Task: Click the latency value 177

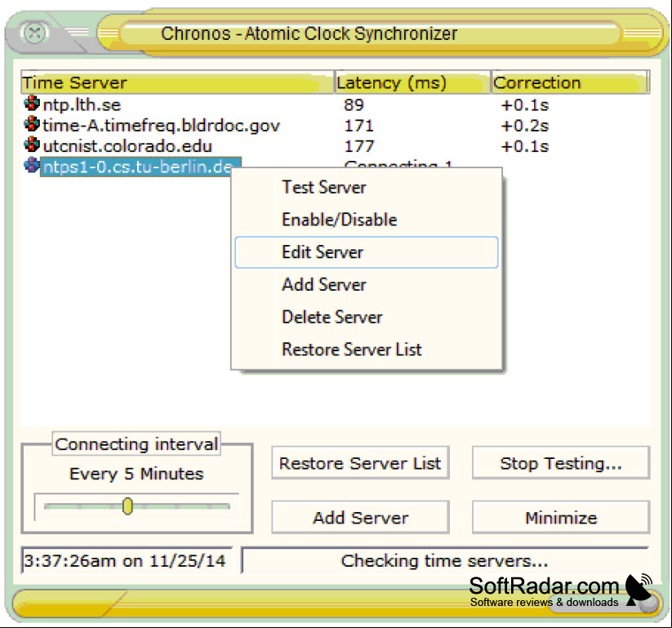Action: [359, 146]
